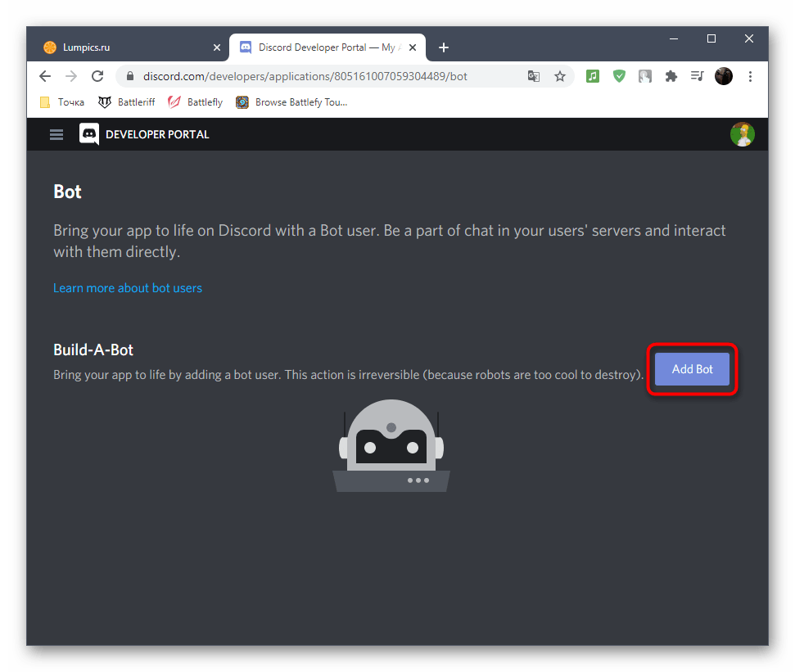The width and height of the screenshot is (795, 672).
Task: Close the Lumpics.ru tab
Action: click(217, 47)
